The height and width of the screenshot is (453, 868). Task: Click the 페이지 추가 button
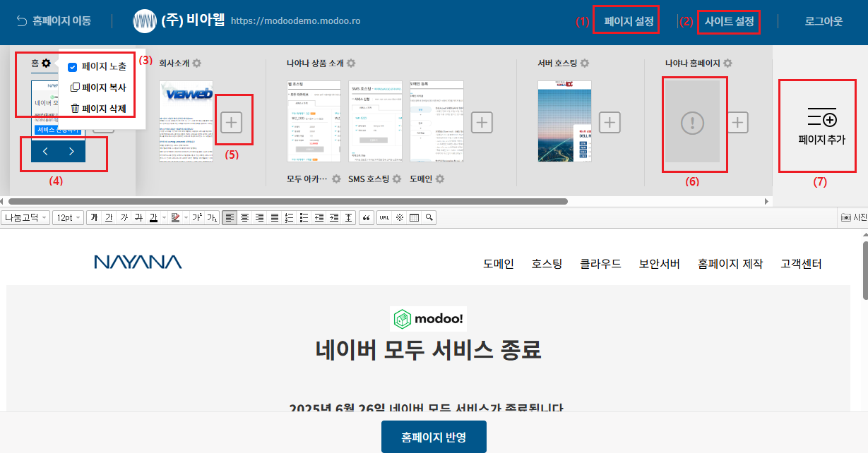820,126
